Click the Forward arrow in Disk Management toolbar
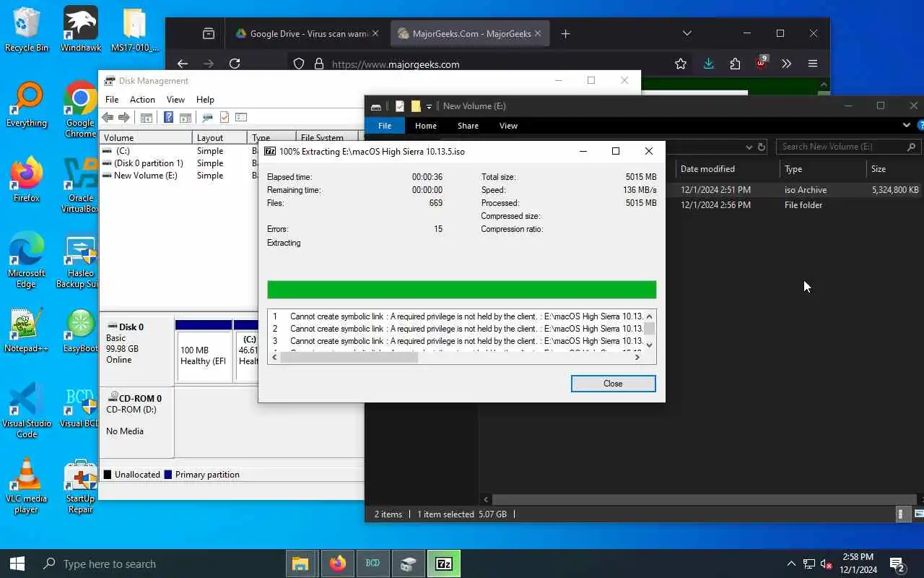 124,118
